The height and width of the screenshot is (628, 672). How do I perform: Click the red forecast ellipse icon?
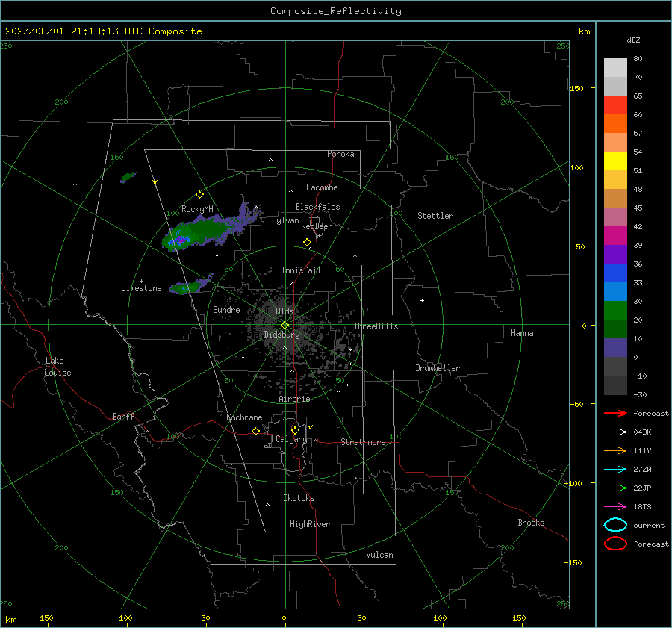point(615,544)
